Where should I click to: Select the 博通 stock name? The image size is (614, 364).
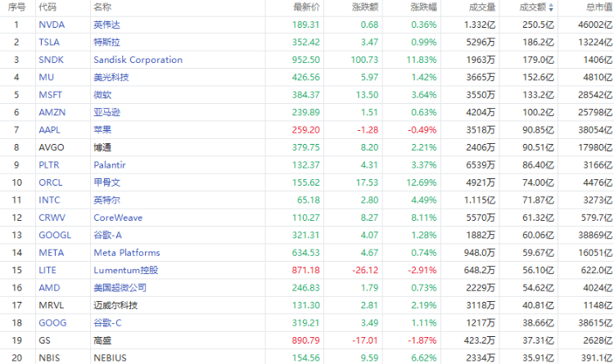(102, 147)
